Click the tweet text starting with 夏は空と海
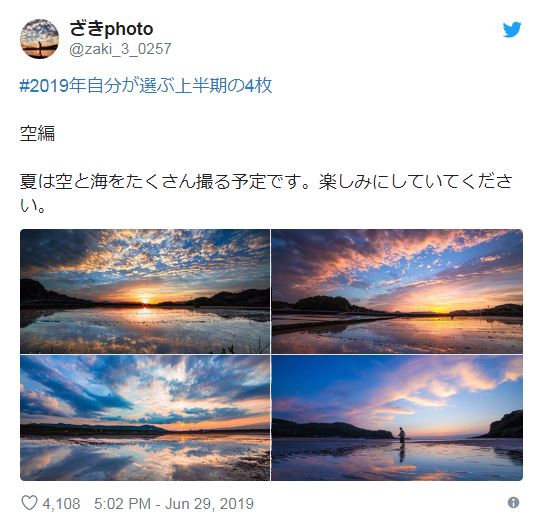This screenshot has height=516, width=540. click(266, 193)
